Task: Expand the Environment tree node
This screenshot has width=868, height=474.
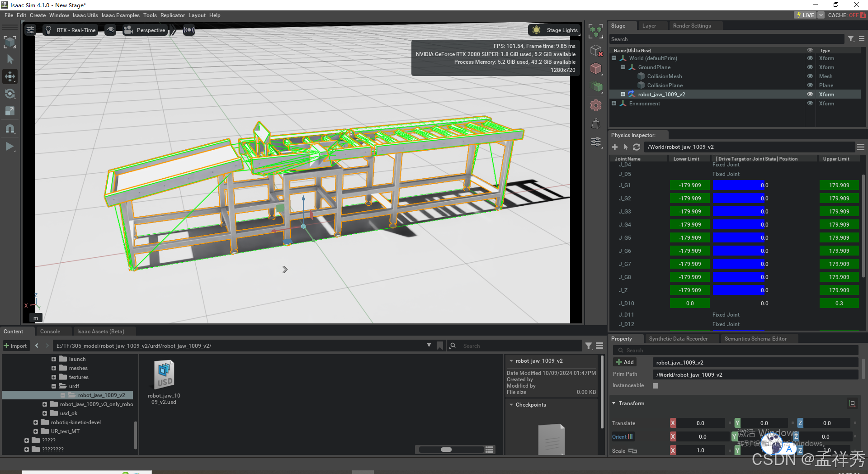Action: (x=614, y=103)
